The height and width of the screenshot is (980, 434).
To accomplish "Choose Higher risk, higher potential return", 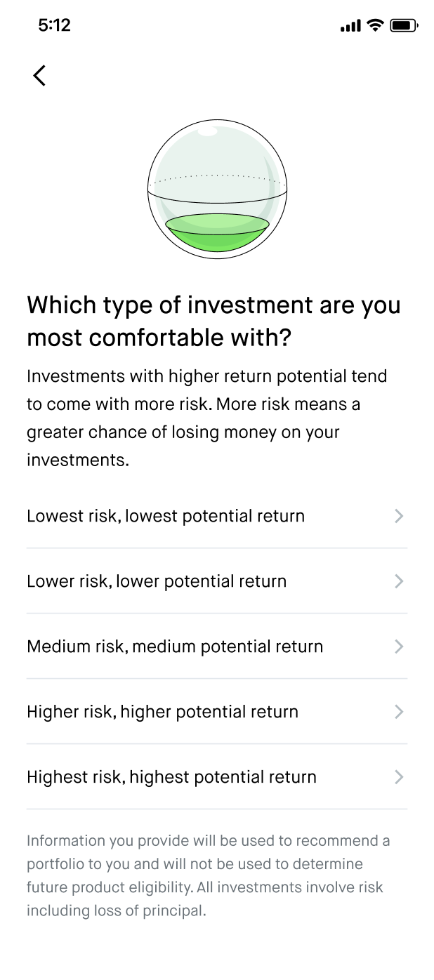I will click(217, 712).
